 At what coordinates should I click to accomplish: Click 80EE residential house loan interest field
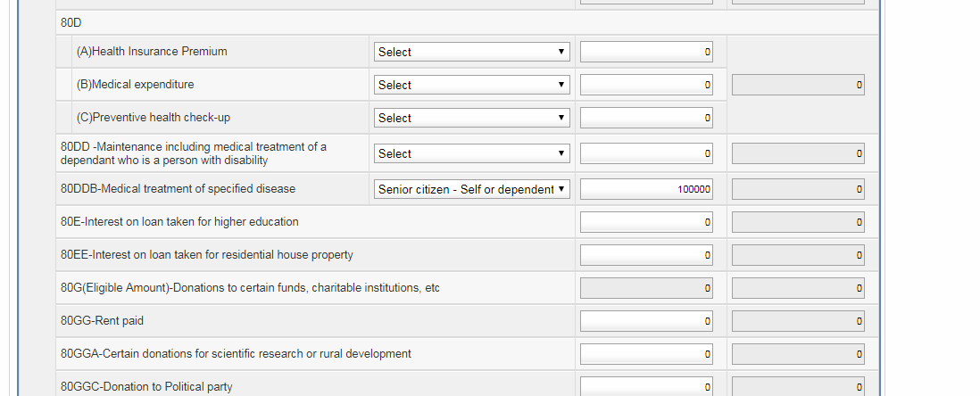646,255
